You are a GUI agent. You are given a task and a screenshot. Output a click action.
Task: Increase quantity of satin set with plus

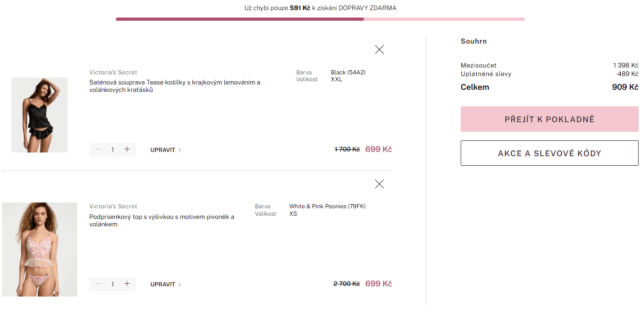tap(127, 150)
